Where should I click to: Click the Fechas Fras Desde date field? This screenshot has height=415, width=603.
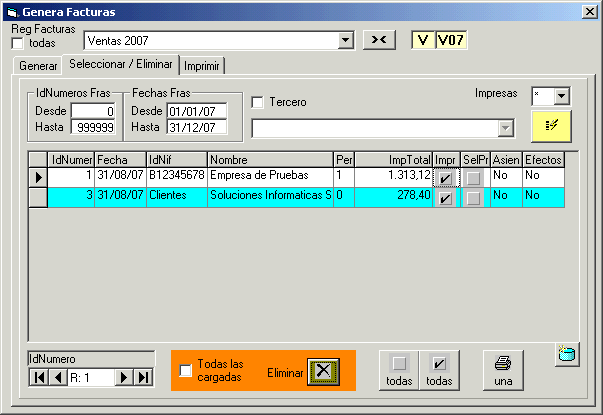coord(196,111)
